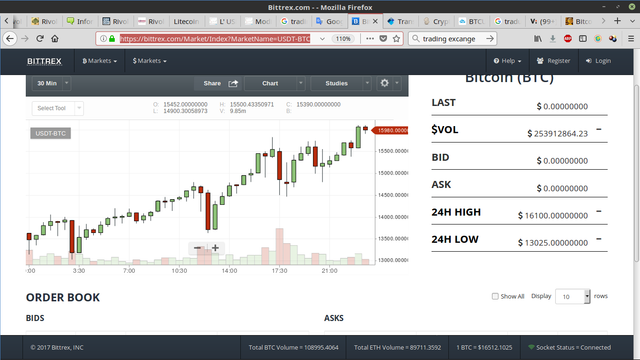This screenshot has width=640, height=360.
Task: Click the URL address field
Action: coord(215,39)
